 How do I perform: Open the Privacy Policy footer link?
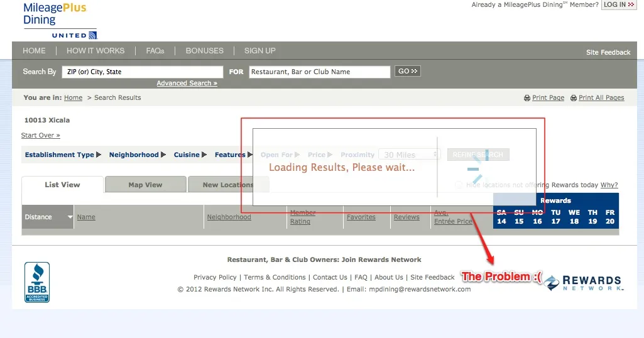click(x=215, y=277)
